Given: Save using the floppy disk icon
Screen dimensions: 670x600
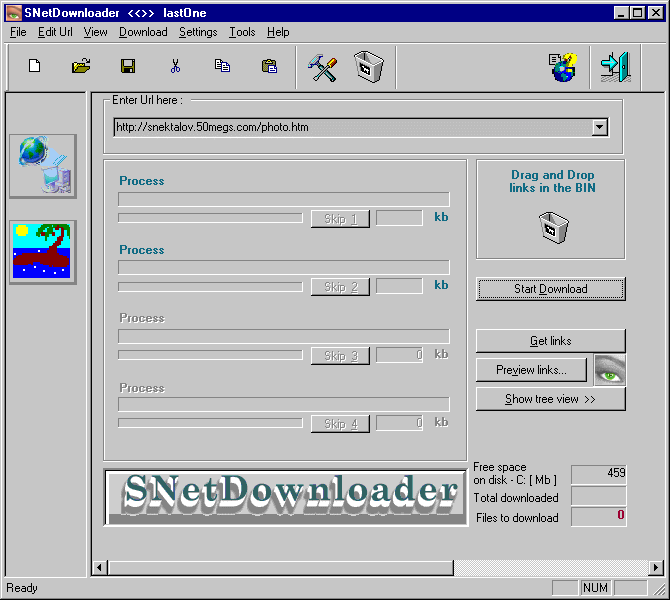Looking at the screenshot, I should tap(128, 66).
